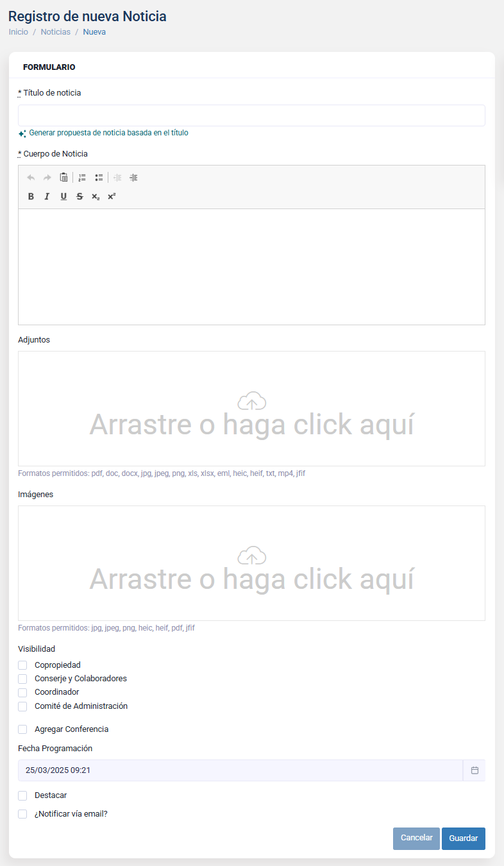The width and height of the screenshot is (504, 866).
Task: Check the Copropiedad visibility checkbox
Action: tap(22, 665)
